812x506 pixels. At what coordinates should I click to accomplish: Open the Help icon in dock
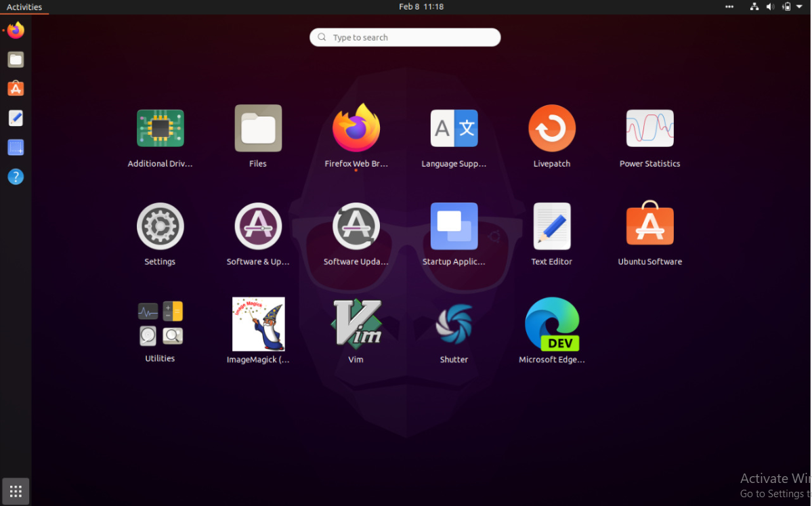point(16,177)
